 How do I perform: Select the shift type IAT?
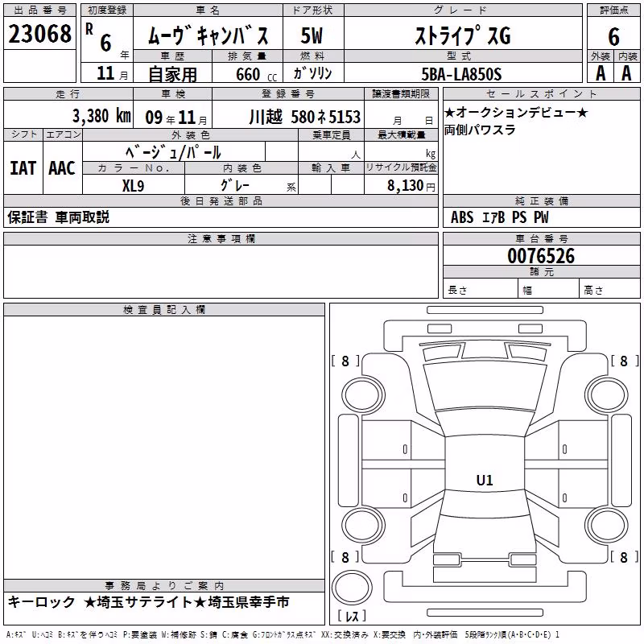click(23, 168)
